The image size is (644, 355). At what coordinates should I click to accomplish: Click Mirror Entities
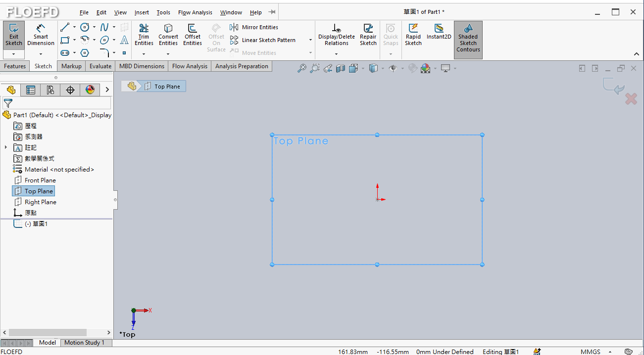tap(254, 27)
